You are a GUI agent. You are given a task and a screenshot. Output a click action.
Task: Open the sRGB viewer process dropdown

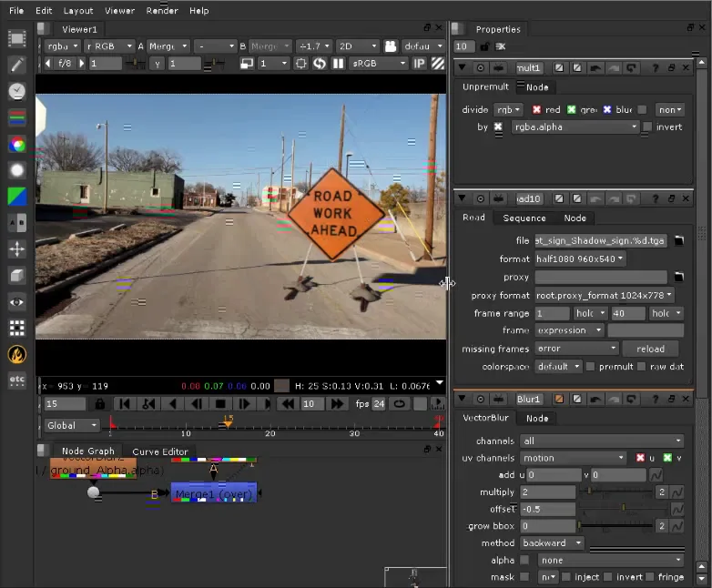point(379,64)
